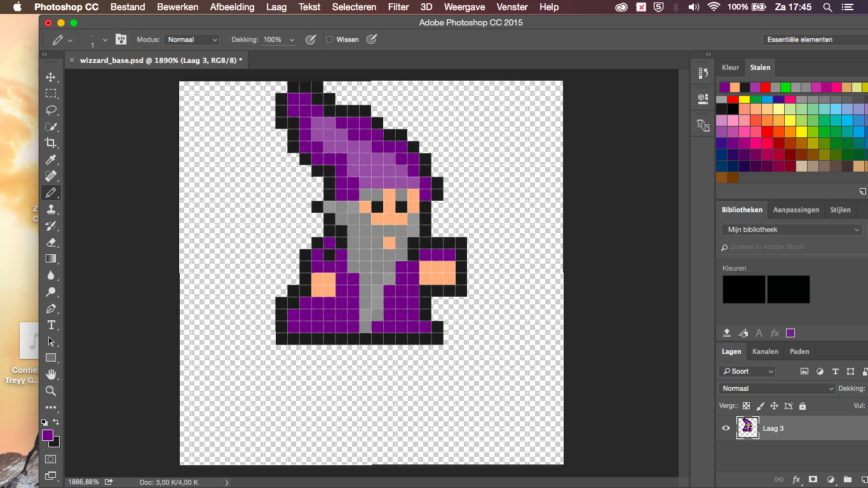Viewport: 868px width, 488px height.
Task: Lock transparent pixels of the layer
Action: (746, 405)
